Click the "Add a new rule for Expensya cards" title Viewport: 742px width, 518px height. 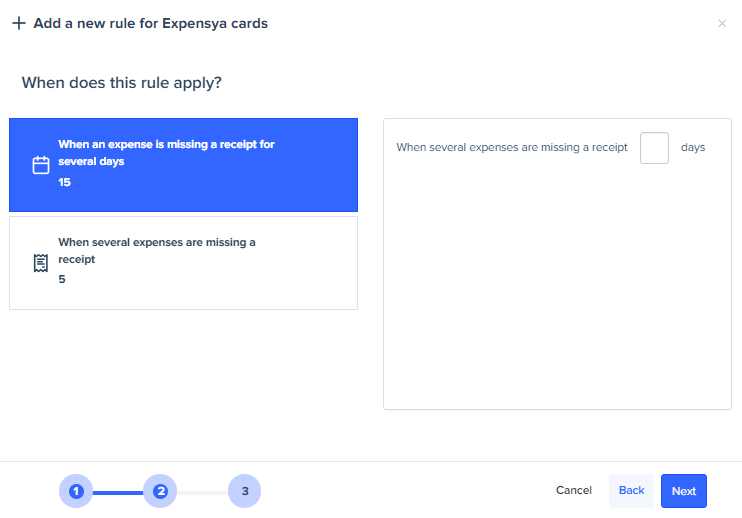[x=150, y=23]
